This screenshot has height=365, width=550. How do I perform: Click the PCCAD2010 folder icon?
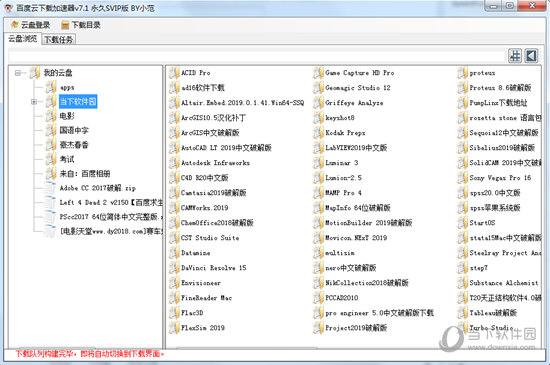click(x=318, y=298)
